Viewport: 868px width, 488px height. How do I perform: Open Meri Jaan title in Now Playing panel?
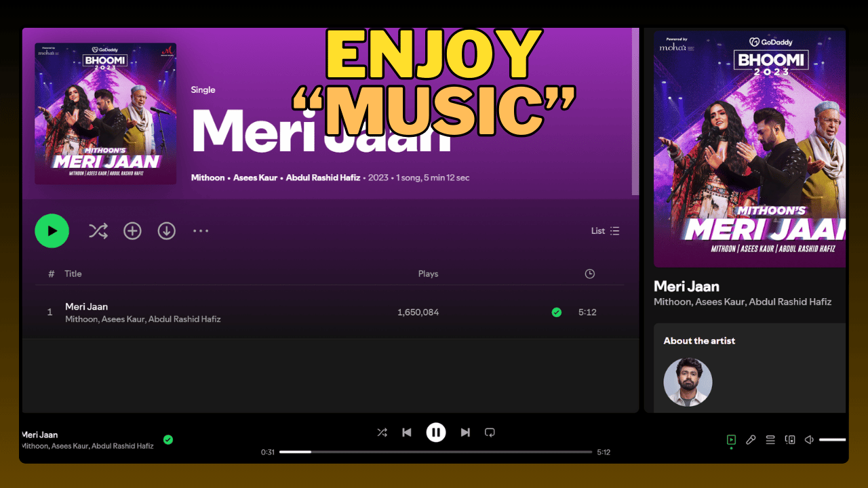pos(686,286)
